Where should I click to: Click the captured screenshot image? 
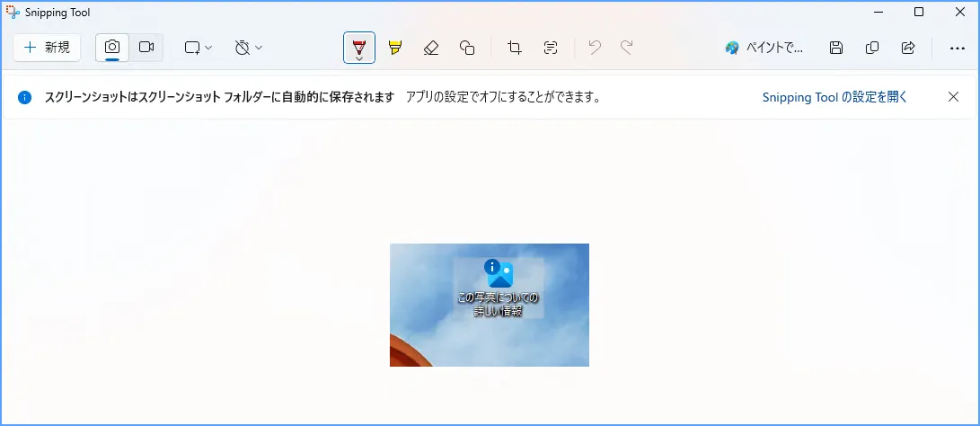click(x=490, y=305)
